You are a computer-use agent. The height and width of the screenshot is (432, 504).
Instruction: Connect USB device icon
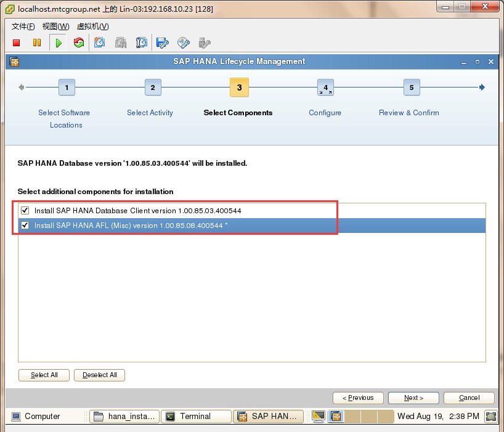pos(205,43)
